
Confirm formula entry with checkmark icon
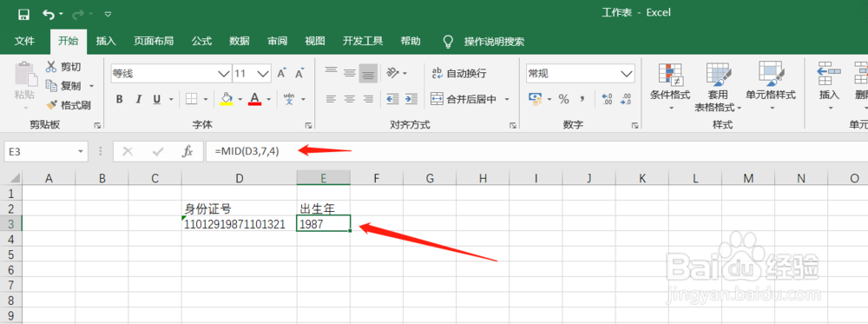tap(158, 151)
